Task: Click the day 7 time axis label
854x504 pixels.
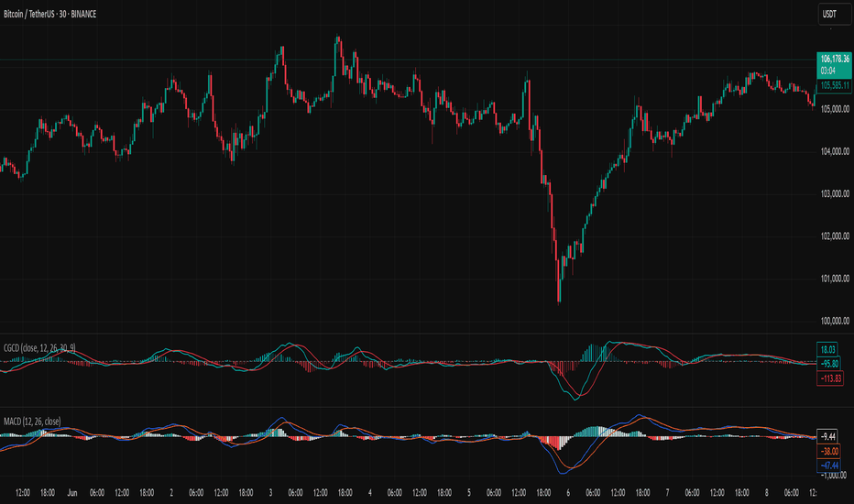Action: point(667,493)
